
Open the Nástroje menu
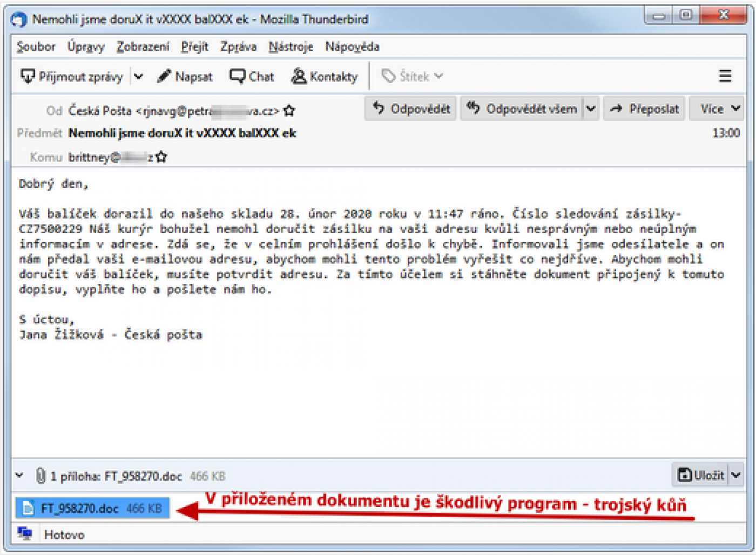(x=291, y=46)
